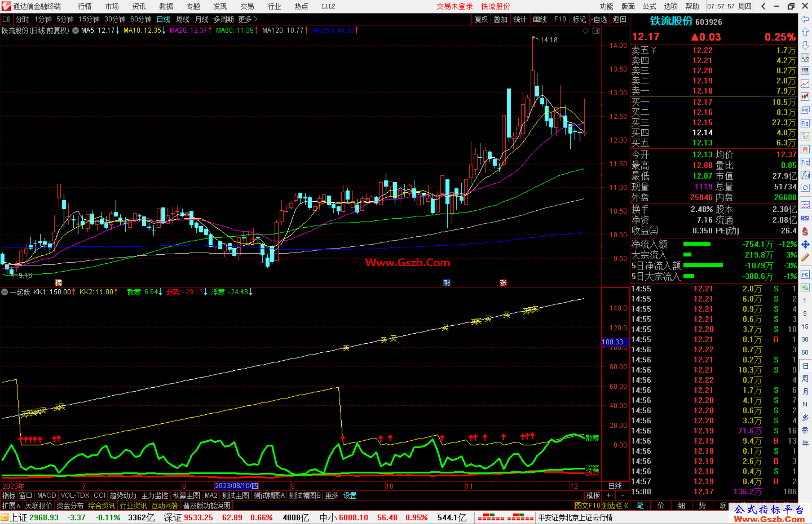Screen dimensions: 812x524
Task: Open the 更多 indicators list in bottom tabs
Action: 331,495
